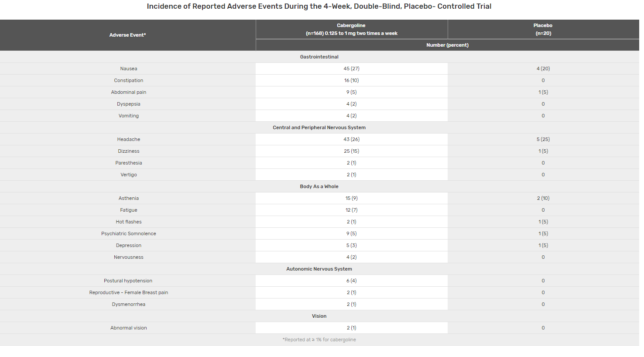The height and width of the screenshot is (357, 644).
Task: Click the Asthenia cabergoline value '15 (9)'
Action: (352, 198)
